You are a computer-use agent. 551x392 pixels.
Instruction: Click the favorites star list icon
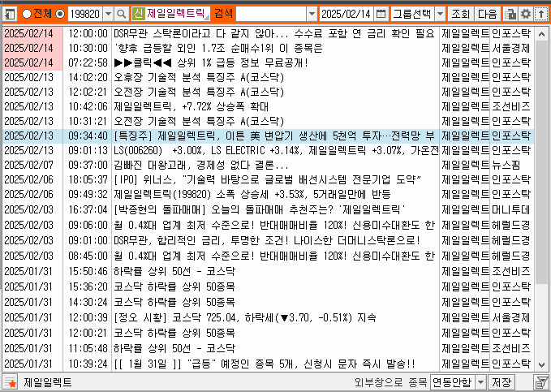click(10, 382)
